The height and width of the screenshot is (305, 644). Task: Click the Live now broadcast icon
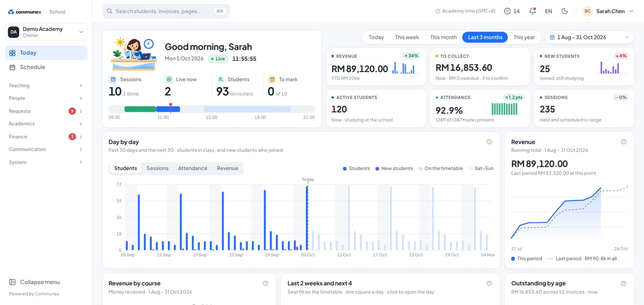coord(169,79)
